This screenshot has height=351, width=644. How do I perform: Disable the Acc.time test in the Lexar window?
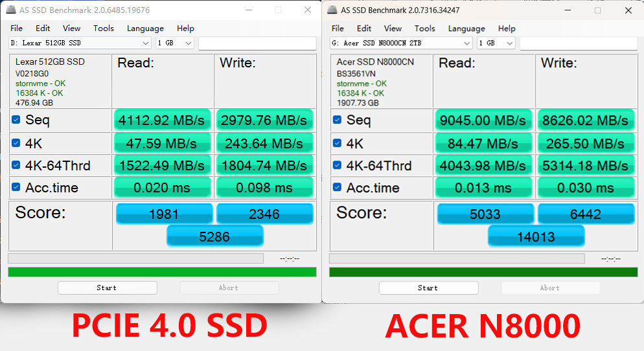click(16, 188)
